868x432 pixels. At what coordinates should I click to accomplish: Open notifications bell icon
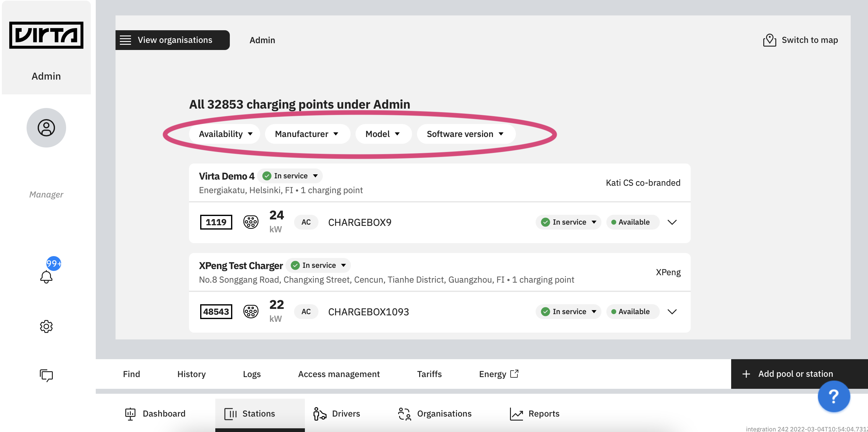46,277
